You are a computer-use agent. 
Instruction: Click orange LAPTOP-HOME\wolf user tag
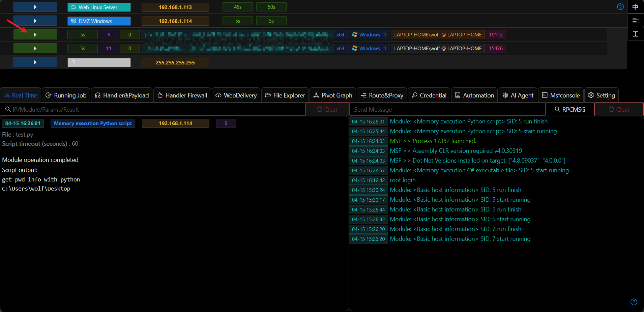point(438,35)
